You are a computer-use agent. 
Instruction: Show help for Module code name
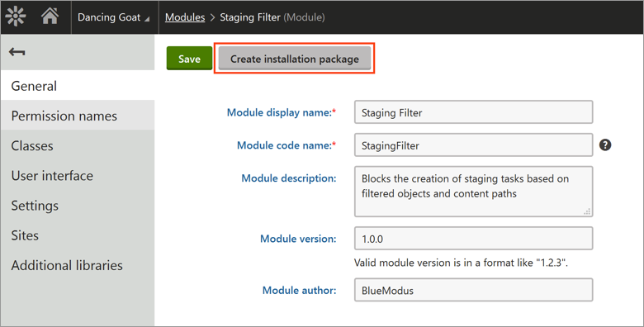[605, 145]
